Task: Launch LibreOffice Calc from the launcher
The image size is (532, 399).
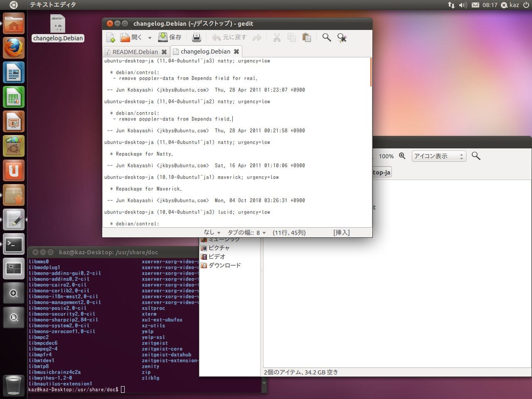Action: point(14,97)
